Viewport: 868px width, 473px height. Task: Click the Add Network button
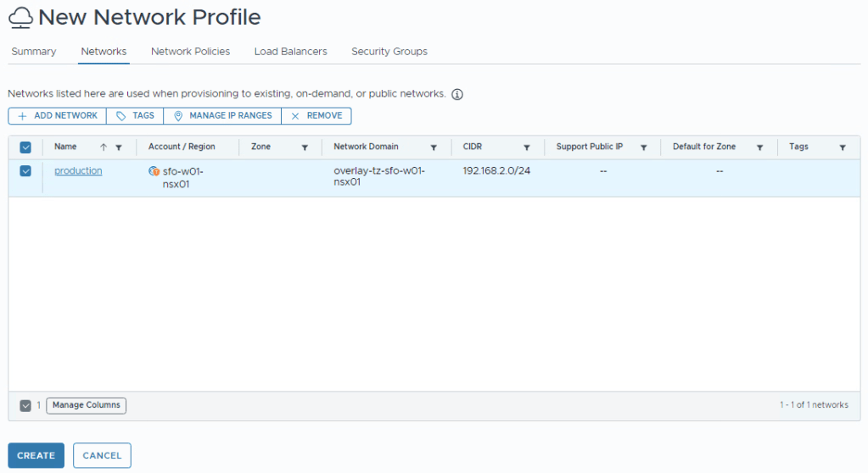pyautogui.click(x=58, y=116)
